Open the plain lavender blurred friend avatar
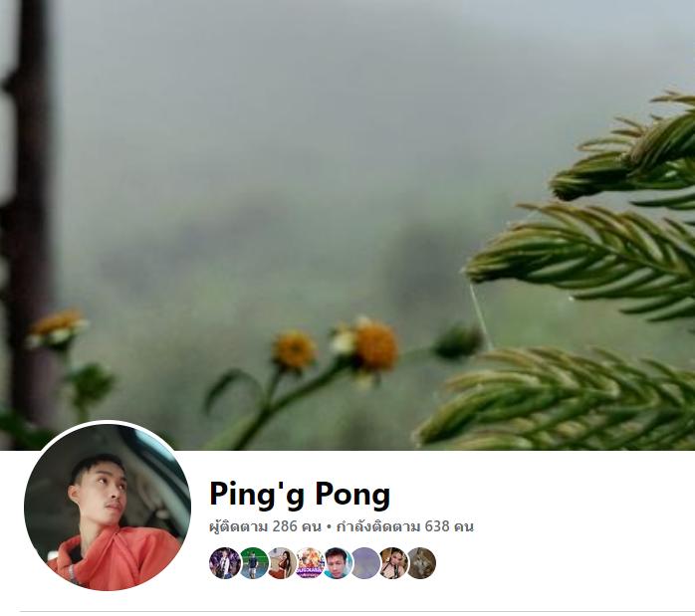Screen dimensions: 695x616 point(365,563)
